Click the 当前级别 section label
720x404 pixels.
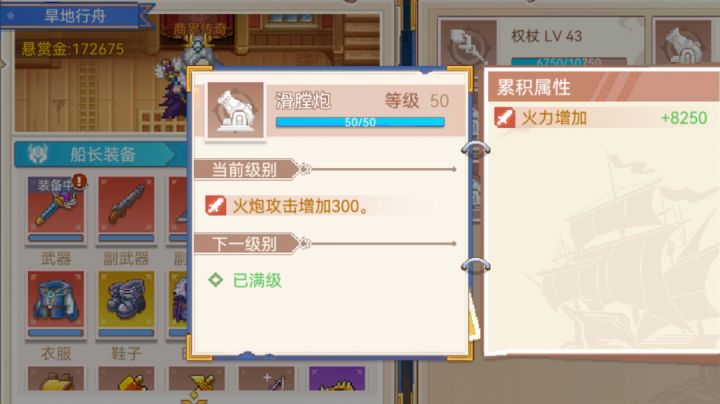244,170
